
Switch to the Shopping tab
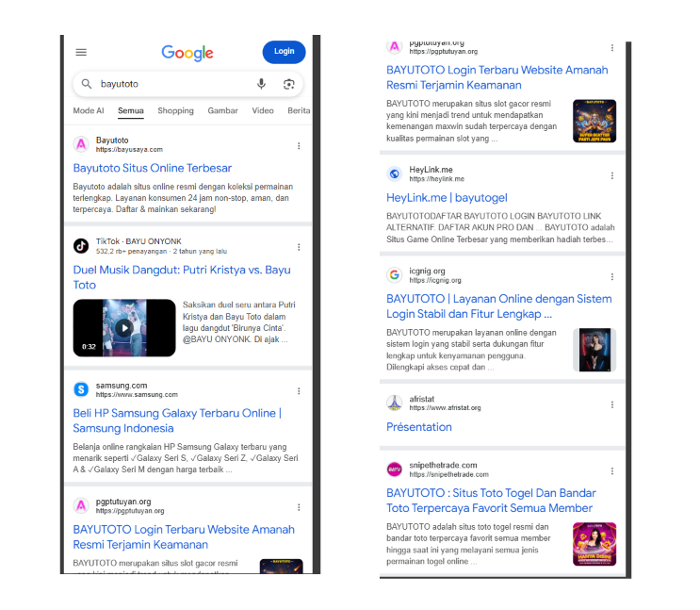coord(175,110)
